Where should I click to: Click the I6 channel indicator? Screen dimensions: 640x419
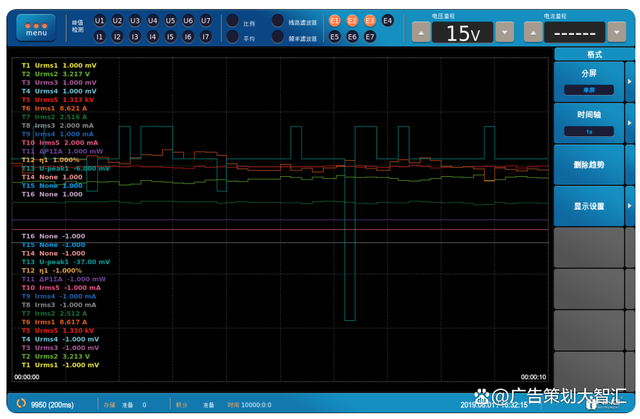point(188,37)
